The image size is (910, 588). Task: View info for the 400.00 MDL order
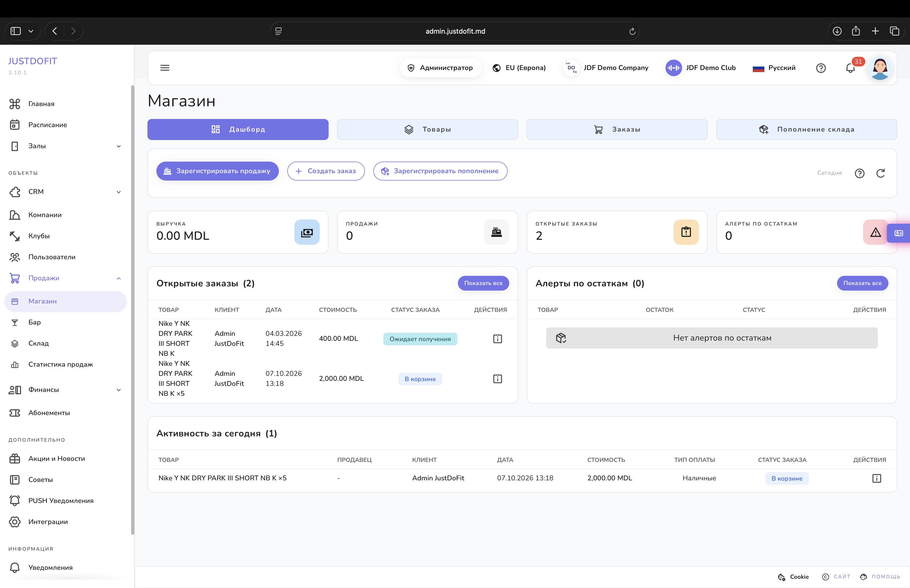(497, 339)
